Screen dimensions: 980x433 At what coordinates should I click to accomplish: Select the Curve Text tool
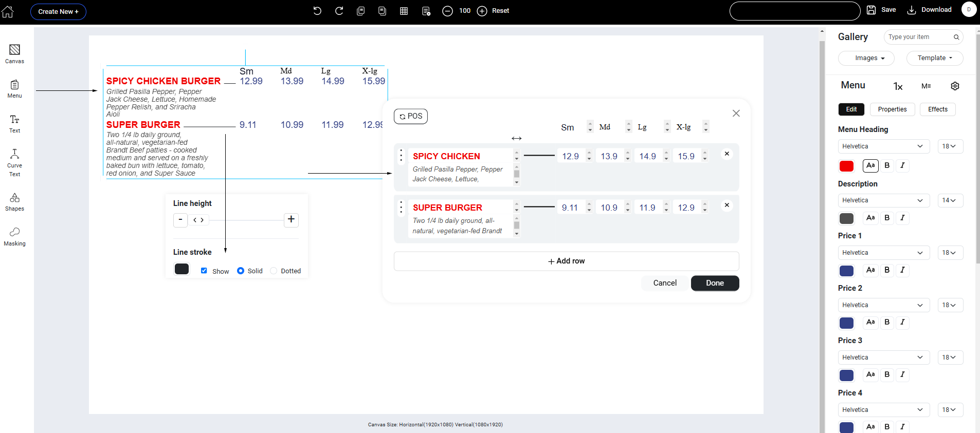[14, 162]
